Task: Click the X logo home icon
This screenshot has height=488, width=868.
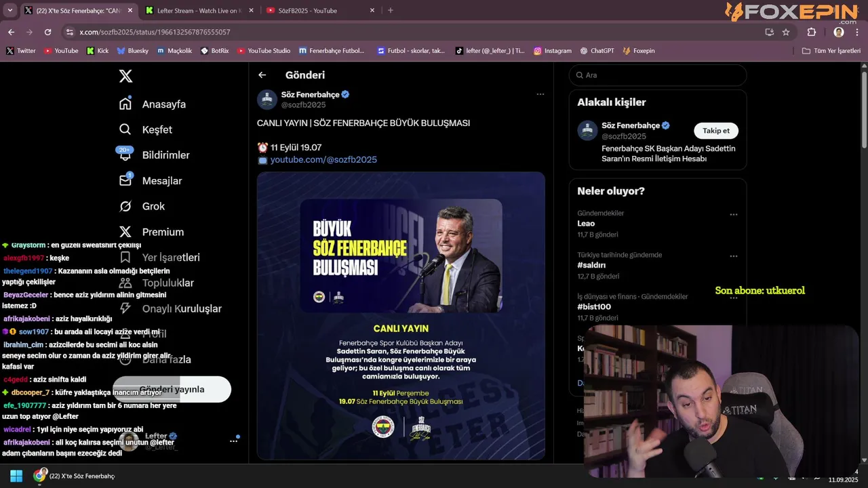Action: tap(125, 76)
